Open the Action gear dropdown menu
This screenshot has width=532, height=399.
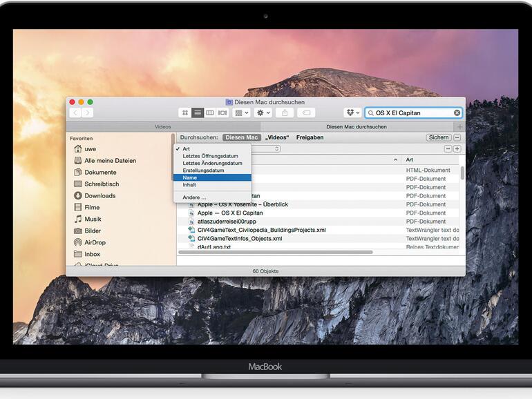pos(263,113)
